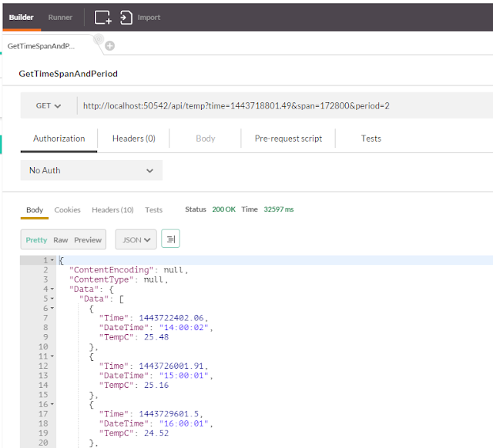Open a new window icon
This screenshot has height=448, width=493.
click(103, 17)
